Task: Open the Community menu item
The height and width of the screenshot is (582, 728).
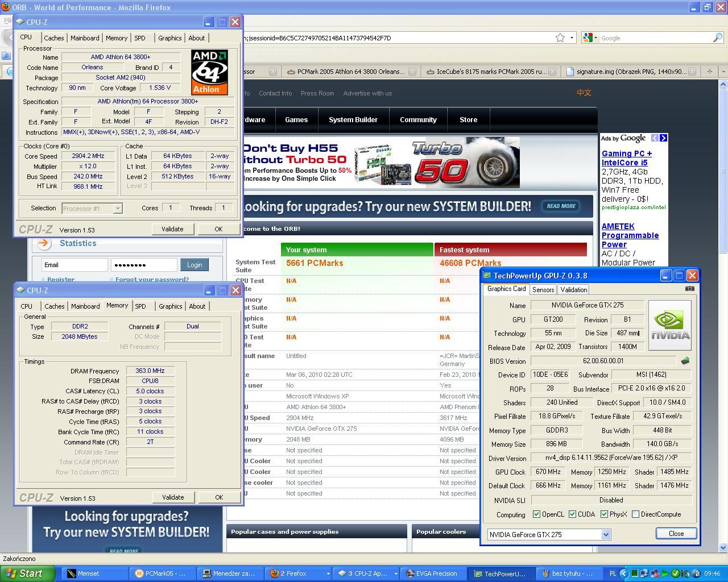Action: click(x=418, y=120)
